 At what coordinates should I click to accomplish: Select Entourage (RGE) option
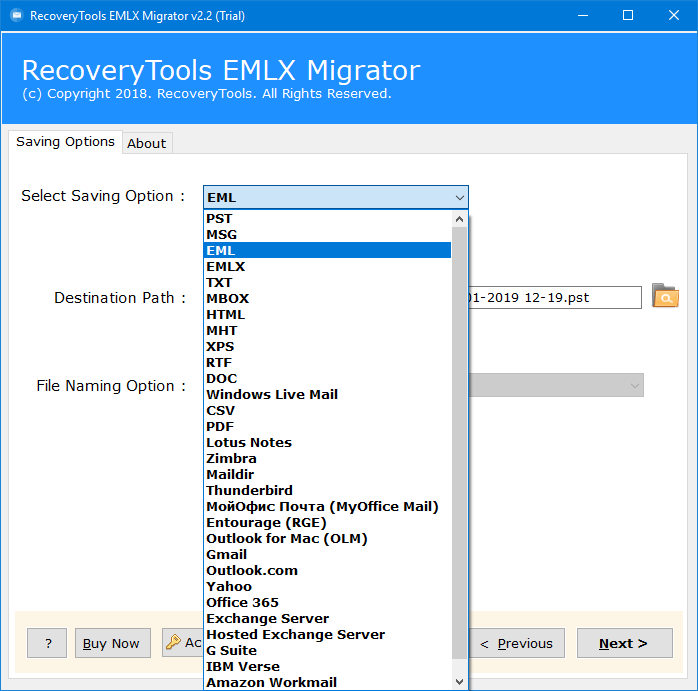tap(327, 523)
